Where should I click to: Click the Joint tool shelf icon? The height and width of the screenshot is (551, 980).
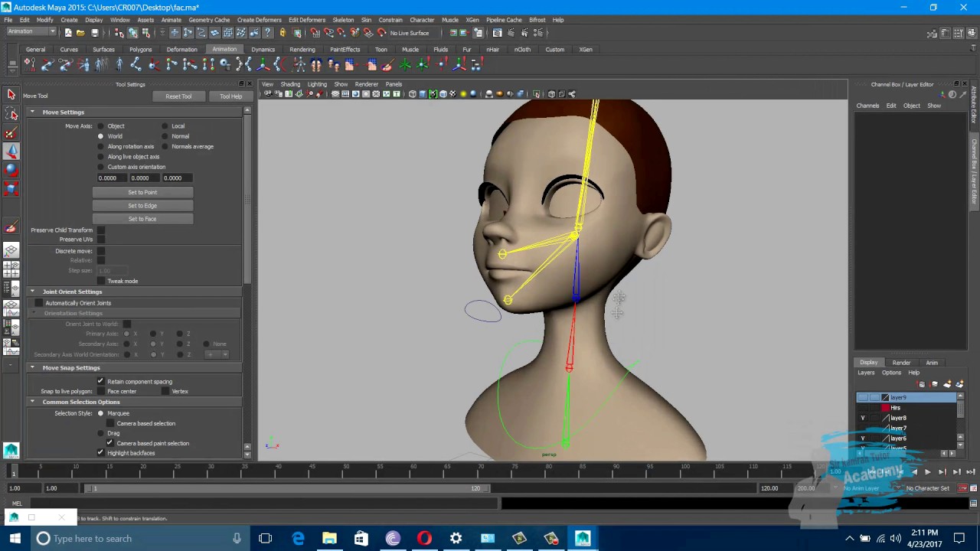[136, 65]
